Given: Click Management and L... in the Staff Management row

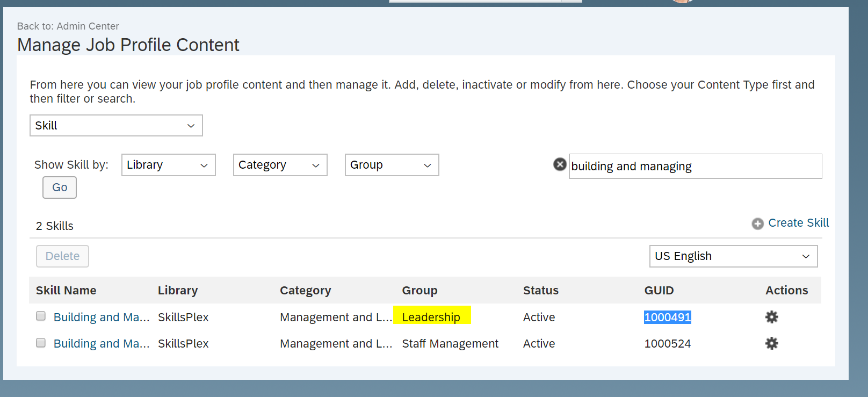Looking at the screenshot, I should 336,343.
